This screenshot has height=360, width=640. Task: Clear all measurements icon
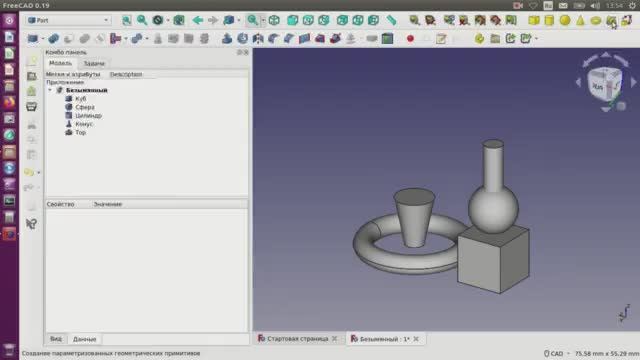coord(464,20)
